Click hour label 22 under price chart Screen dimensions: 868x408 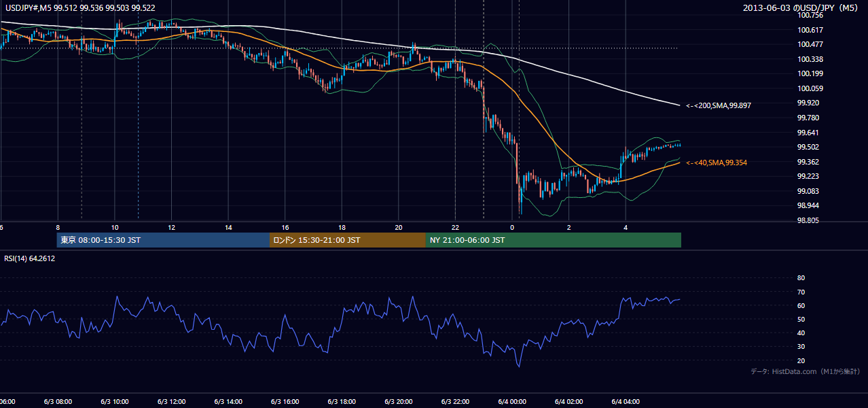[x=455, y=228]
